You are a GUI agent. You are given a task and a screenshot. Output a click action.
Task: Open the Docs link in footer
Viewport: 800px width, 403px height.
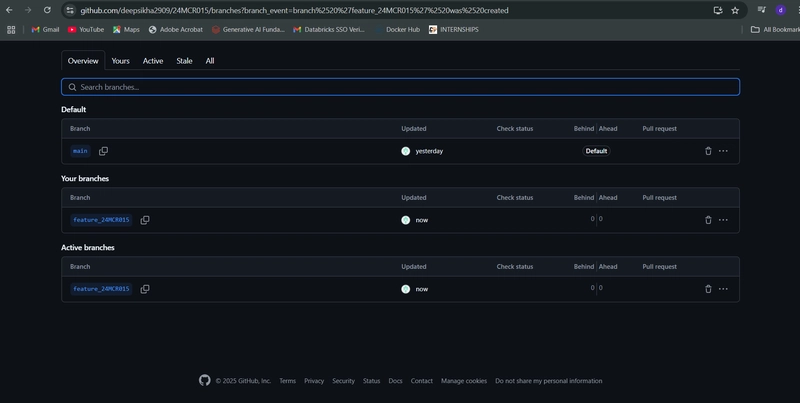click(x=395, y=381)
